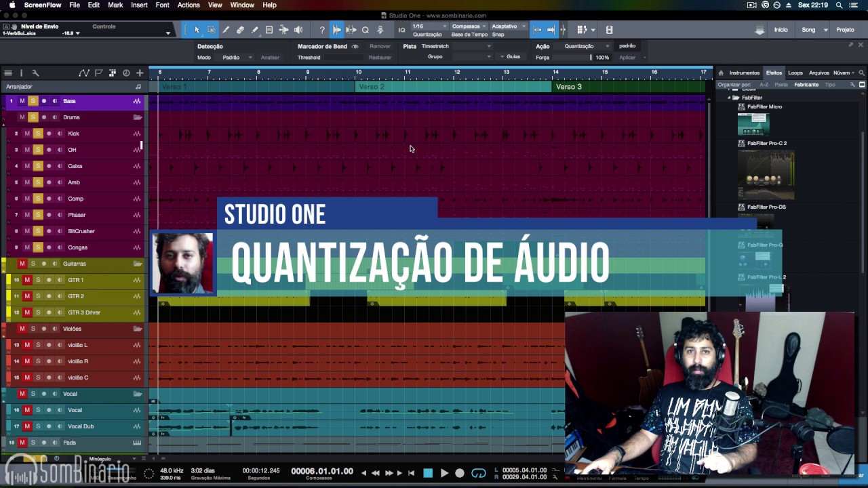The width and height of the screenshot is (868, 488).
Task: Select the Eraser tool
Action: coord(240,30)
